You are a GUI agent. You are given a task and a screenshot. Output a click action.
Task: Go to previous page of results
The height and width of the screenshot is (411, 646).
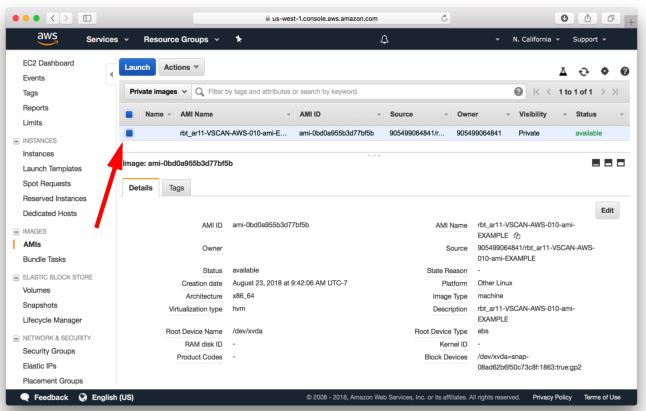[549, 92]
